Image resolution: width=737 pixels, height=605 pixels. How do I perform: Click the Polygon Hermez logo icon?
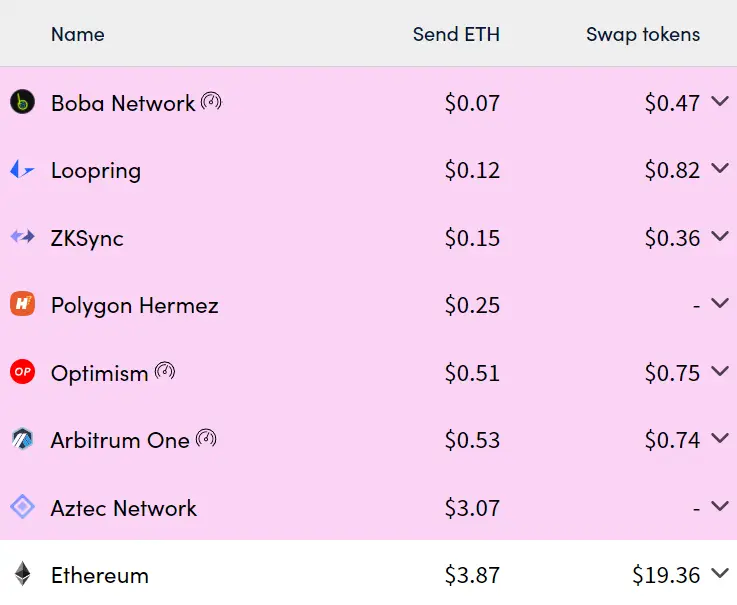22,304
